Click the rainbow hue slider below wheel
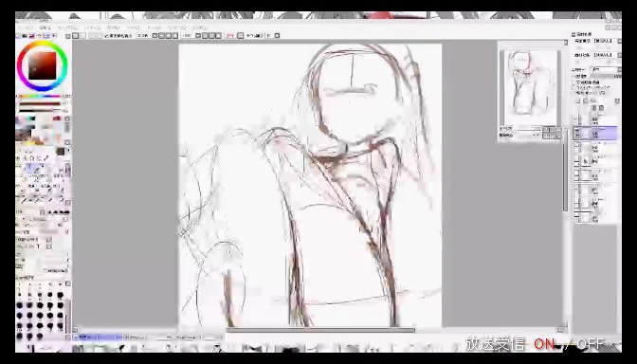Viewport: 637px width, 364px height. point(40,97)
